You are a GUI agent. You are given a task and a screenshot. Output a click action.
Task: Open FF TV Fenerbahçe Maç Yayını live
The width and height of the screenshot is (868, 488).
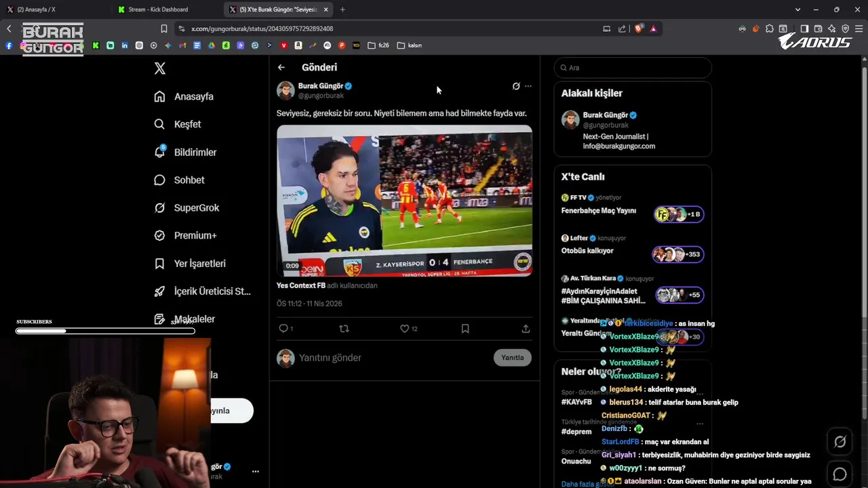coord(633,207)
